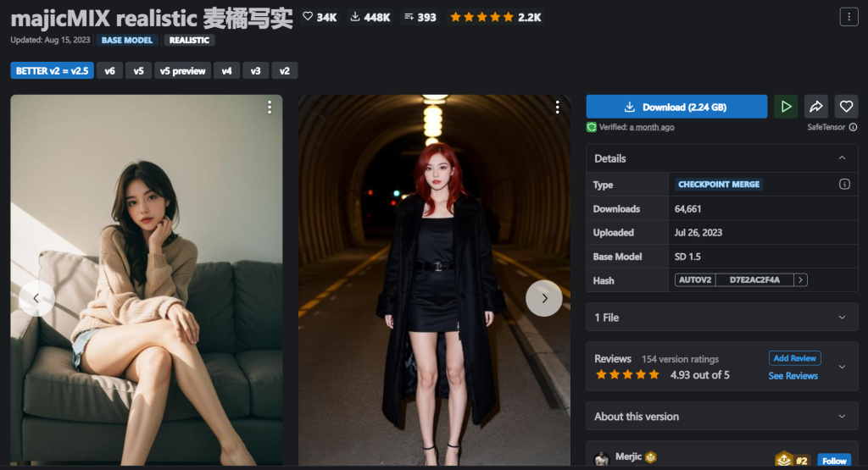Click the heart favorite icon beside share
This screenshot has width=868, height=470.
point(846,107)
